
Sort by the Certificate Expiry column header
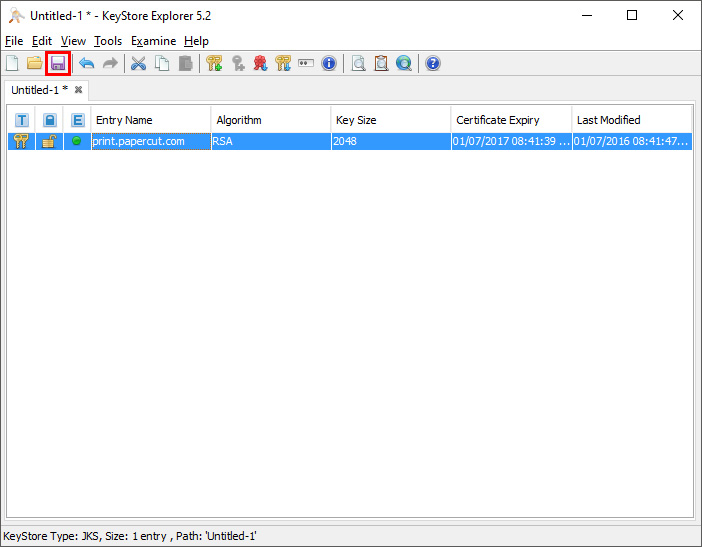[x=511, y=120]
